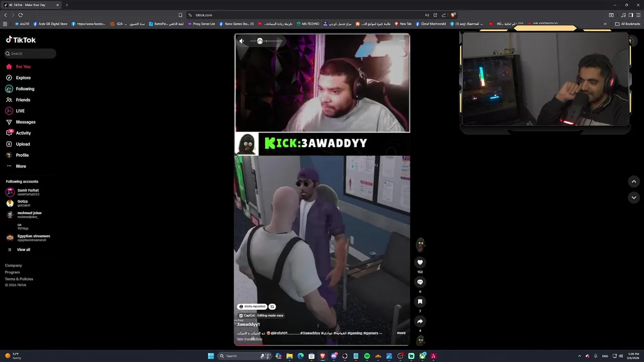Viewport: 644px width, 362px height.
Task: Show hidden system tray icons
Action: 579,356
